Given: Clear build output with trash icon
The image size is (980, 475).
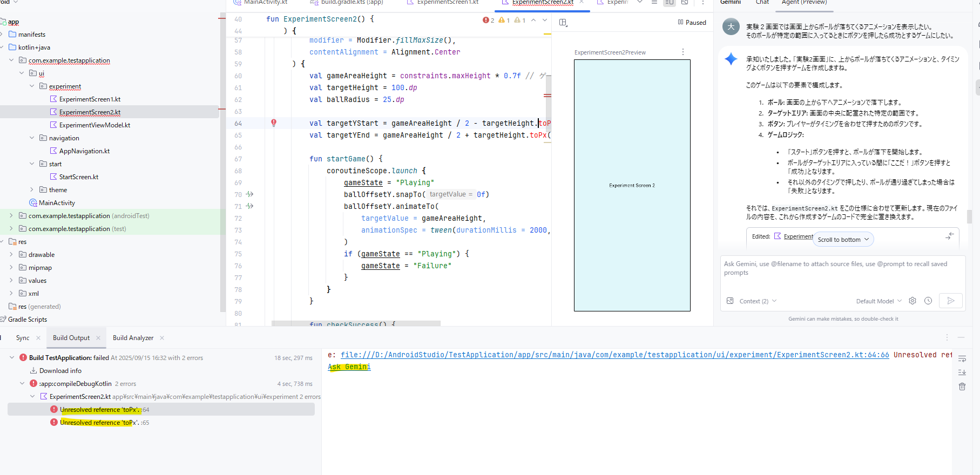Looking at the screenshot, I should pos(962,386).
